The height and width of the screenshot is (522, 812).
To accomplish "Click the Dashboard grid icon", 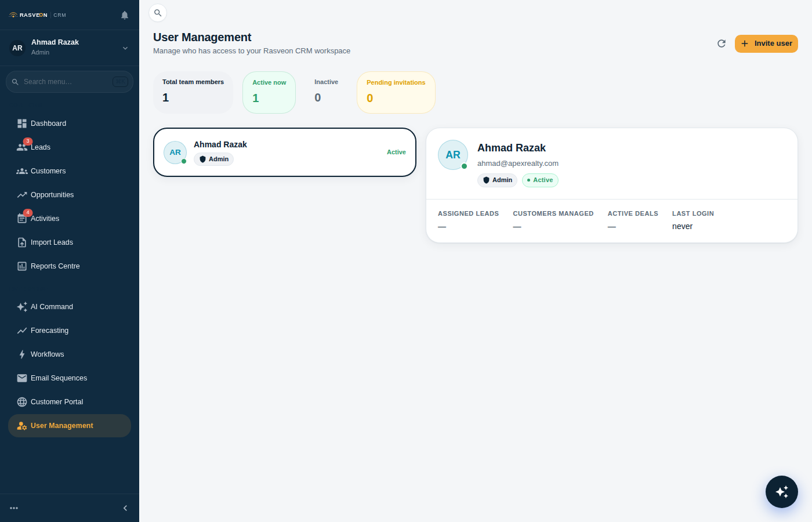I will 22,124.
